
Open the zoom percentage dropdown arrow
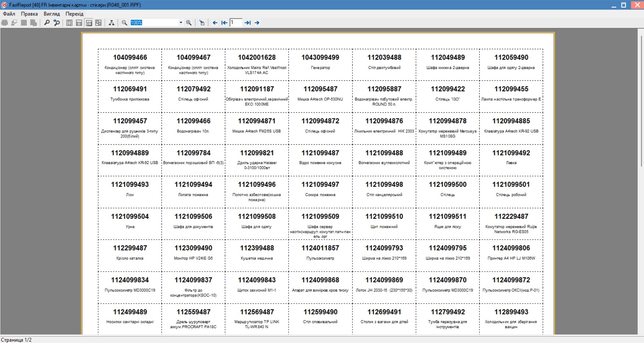click(x=181, y=23)
